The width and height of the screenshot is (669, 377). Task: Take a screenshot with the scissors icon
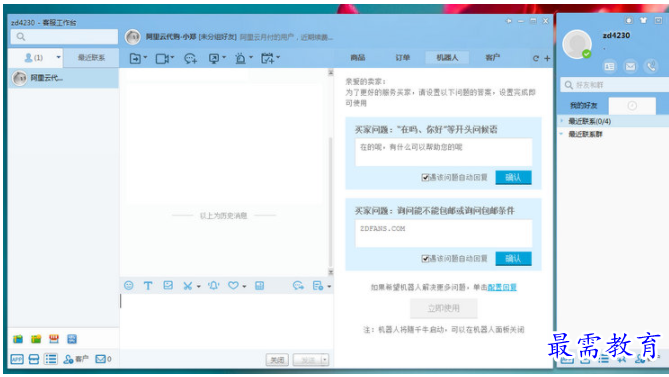tap(187, 286)
